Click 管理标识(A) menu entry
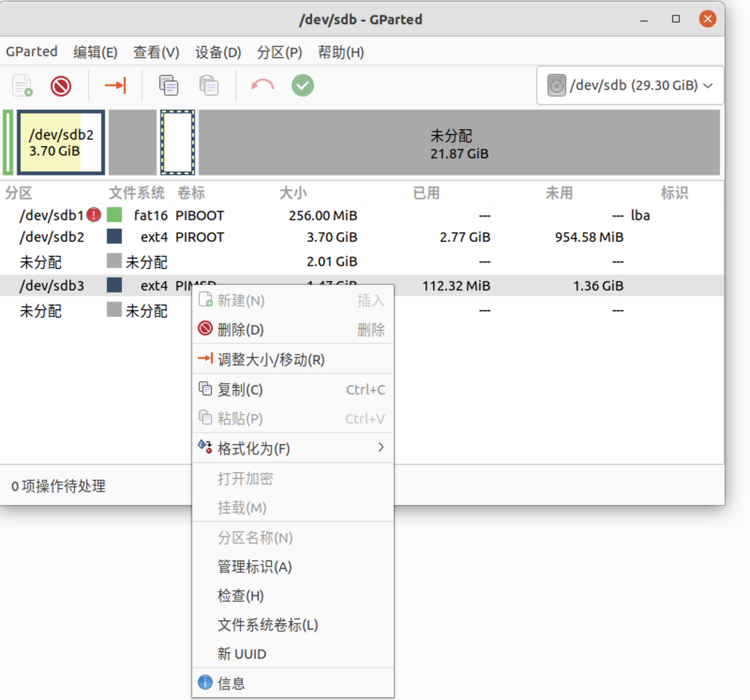Image resolution: width=750 pixels, height=700 pixels. point(255,567)
